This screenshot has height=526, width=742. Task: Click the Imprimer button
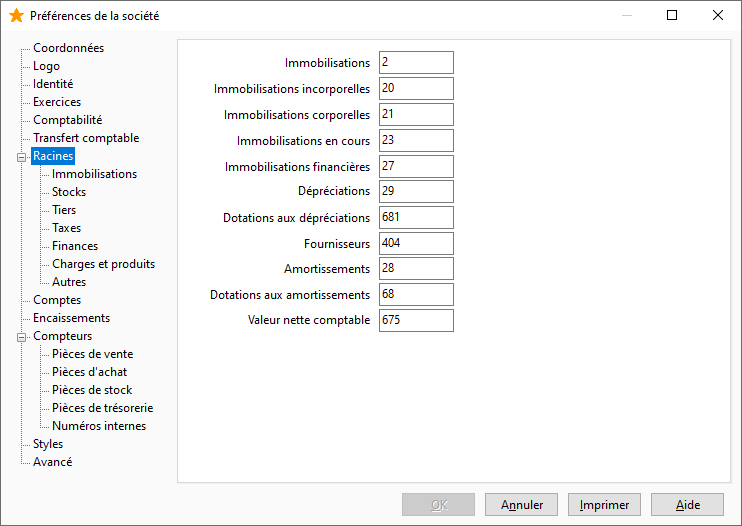tap(604, 505)
